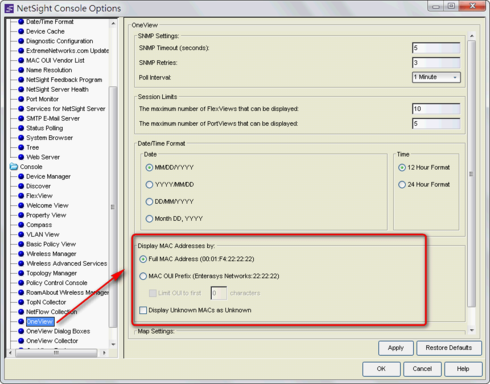The width and height of the screenshot is (490, 384).
Task: Click the blue bullet icon beside Device Cache
Action: pos(21,31)
